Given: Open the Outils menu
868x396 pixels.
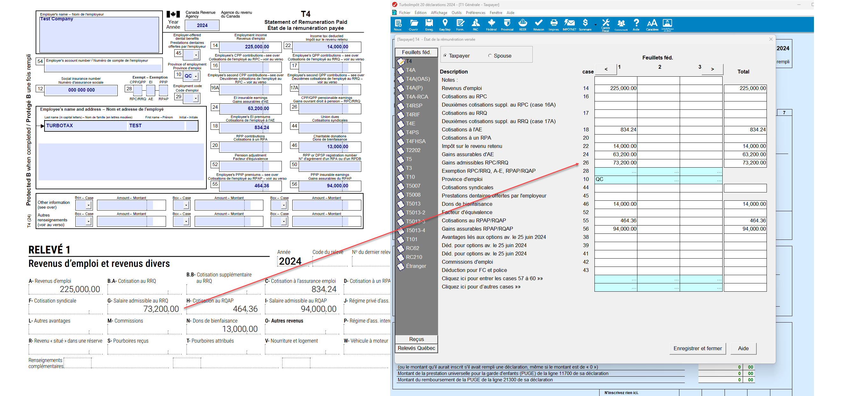Looking at the screenshot, I should 456,13.
